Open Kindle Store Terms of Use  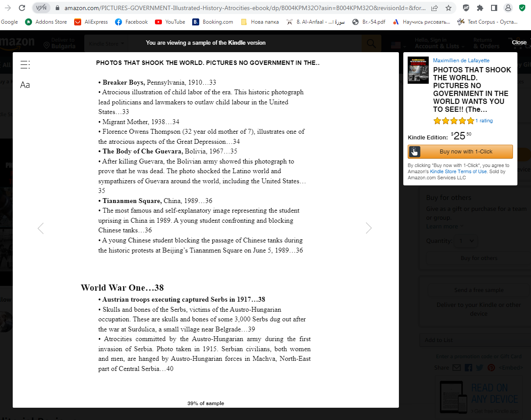click(458, 171)
